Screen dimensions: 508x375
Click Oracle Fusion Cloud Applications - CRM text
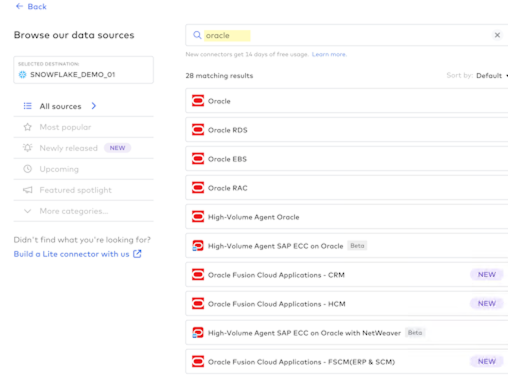(276, 275)
